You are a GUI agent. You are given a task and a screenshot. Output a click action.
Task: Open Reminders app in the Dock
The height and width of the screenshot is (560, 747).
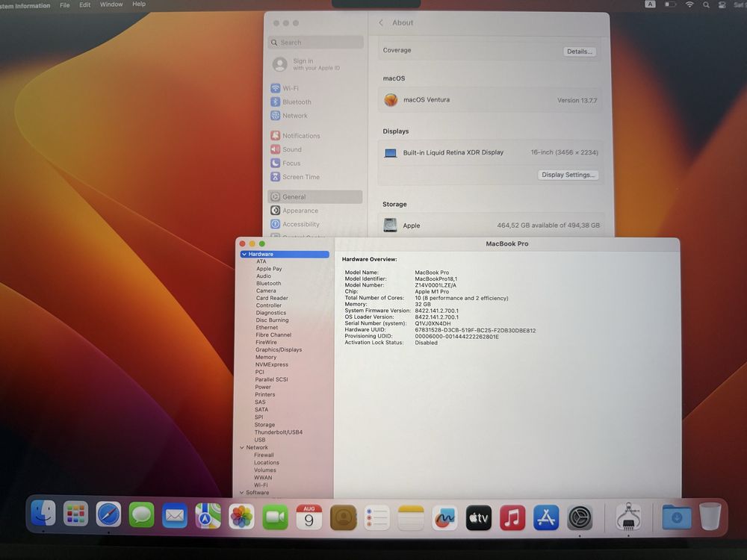pos(376,517)
